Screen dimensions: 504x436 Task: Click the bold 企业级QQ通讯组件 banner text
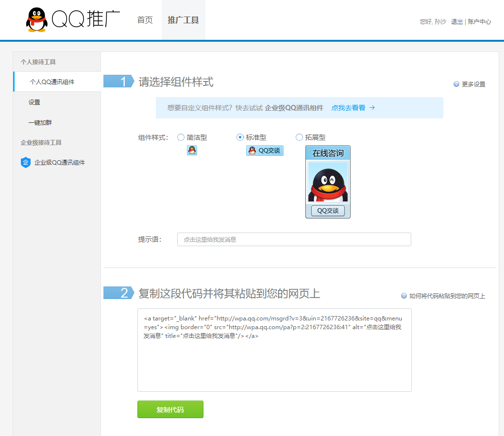tap(294, 108)
